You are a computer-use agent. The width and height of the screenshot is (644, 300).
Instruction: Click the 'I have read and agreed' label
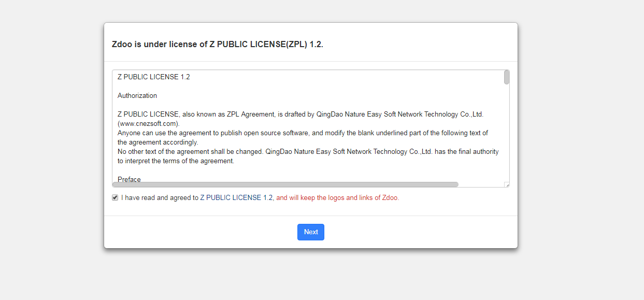160,198
